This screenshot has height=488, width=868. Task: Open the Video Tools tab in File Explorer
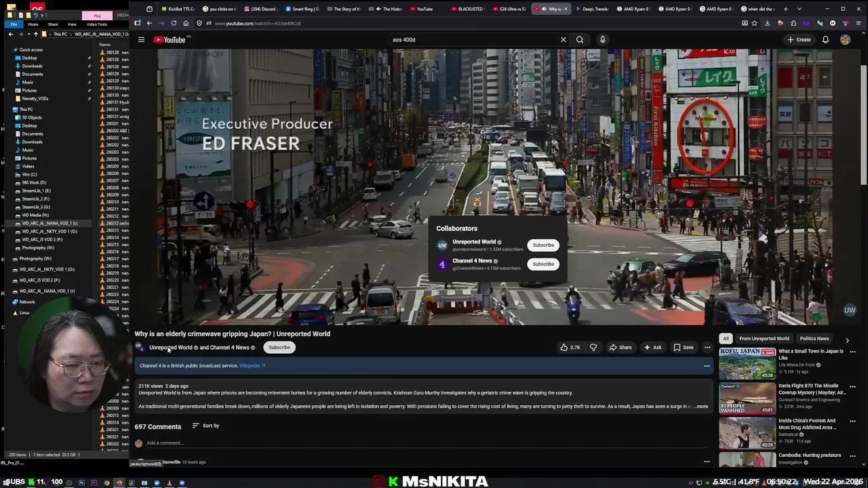click(96, 24)
